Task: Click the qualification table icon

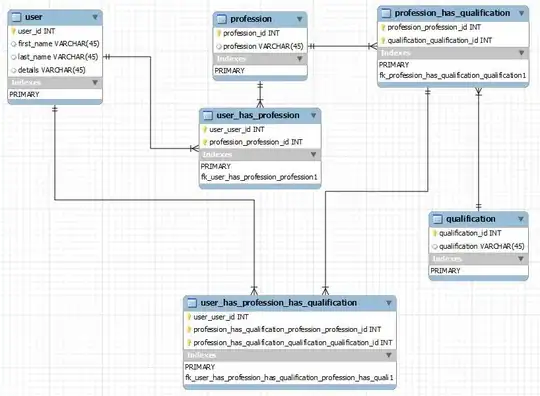Action: tap(437, 219)
